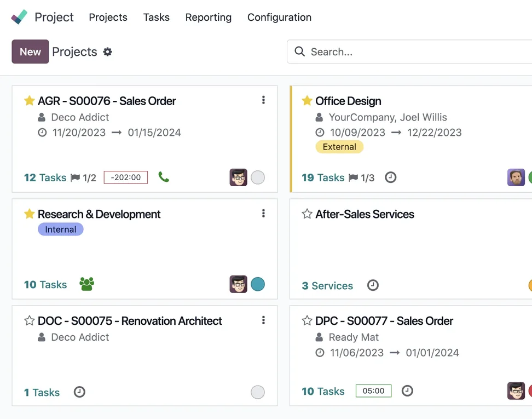Click AGR - S00076 - Sales Order title

click(107, 101)
